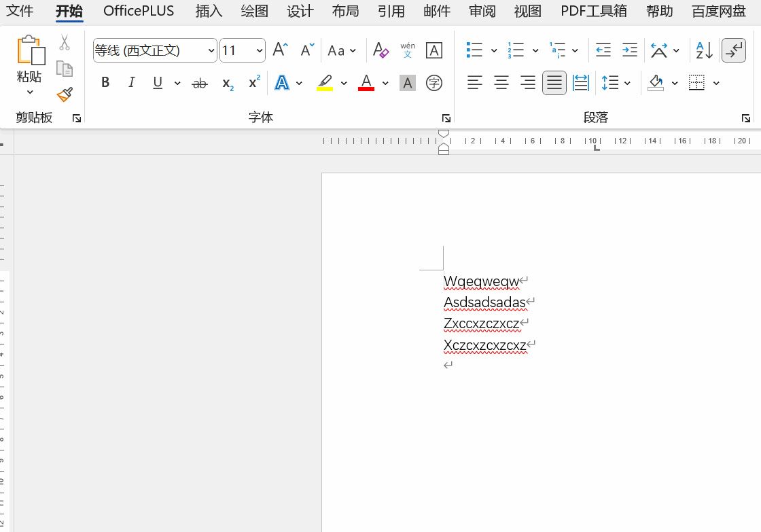This screenshot has width=761, height=532.
Task: Open the line spacing dropdown arrow
Action: tap(627, 83)
